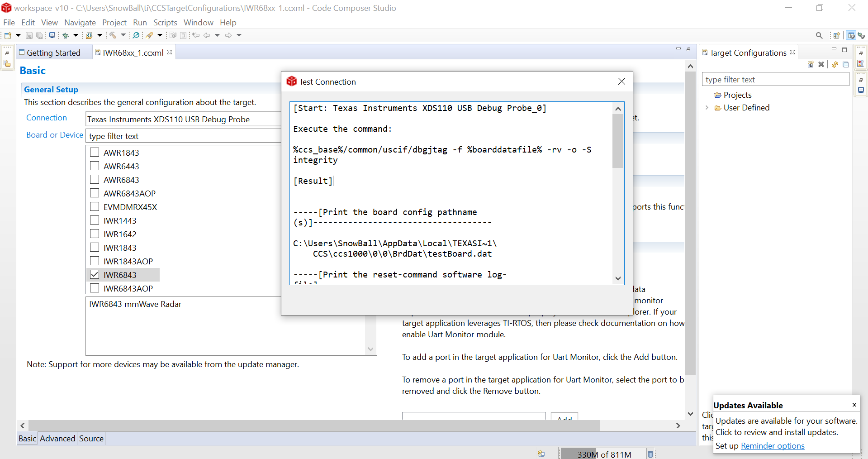Open the New wizard dropdown arrow
This screenshot has height=459, width=868.
click(18, 35)
